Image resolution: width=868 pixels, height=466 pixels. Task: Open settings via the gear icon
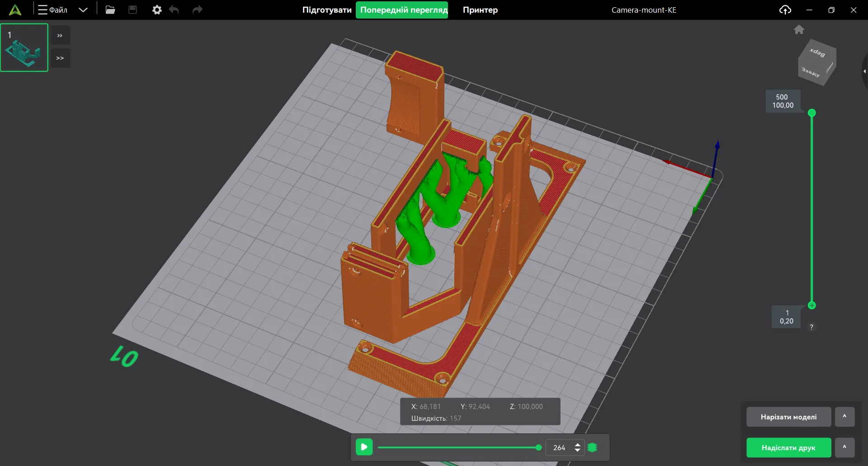coord(157,10)
